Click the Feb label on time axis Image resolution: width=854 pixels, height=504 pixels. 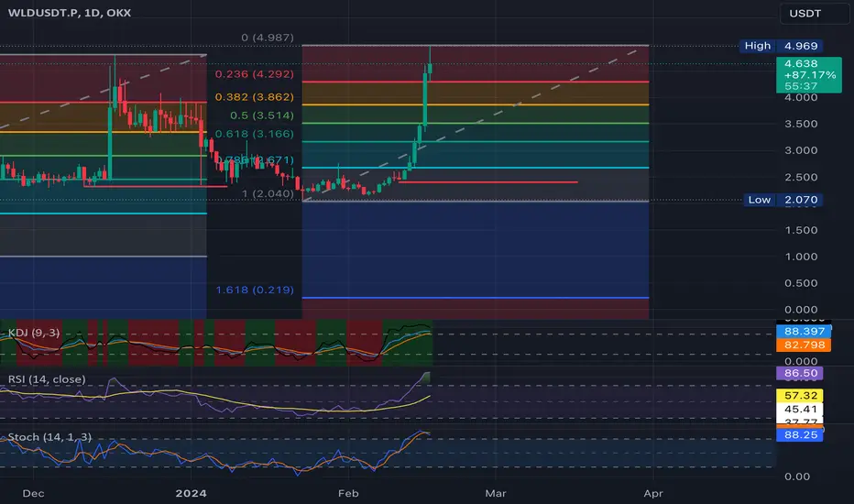tap(348, 494)
